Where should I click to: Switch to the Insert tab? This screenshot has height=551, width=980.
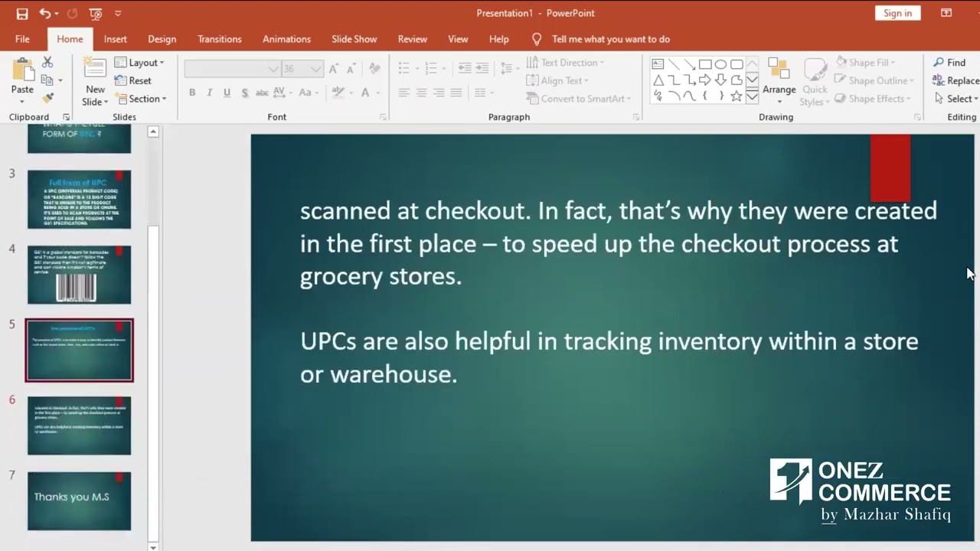click(116, 39)
